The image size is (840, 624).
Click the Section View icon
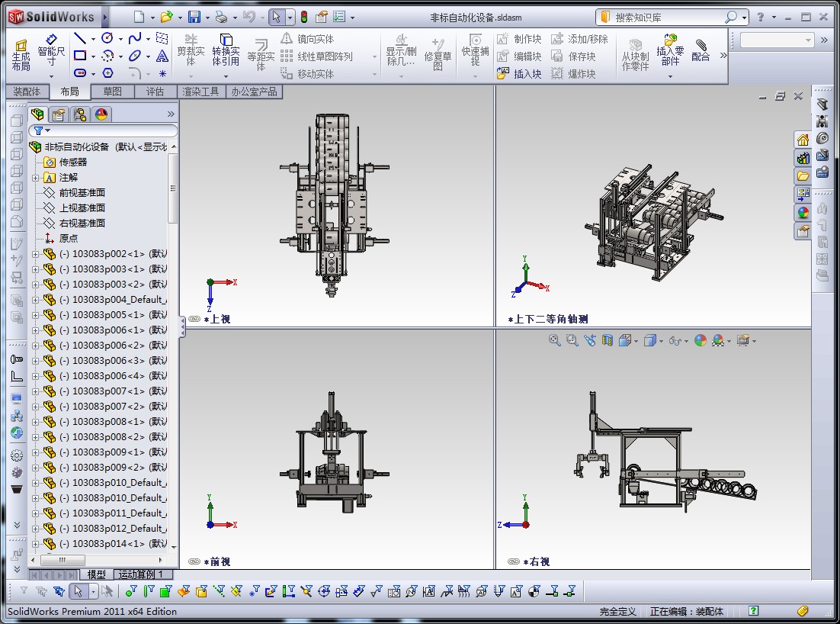(607, 340)
